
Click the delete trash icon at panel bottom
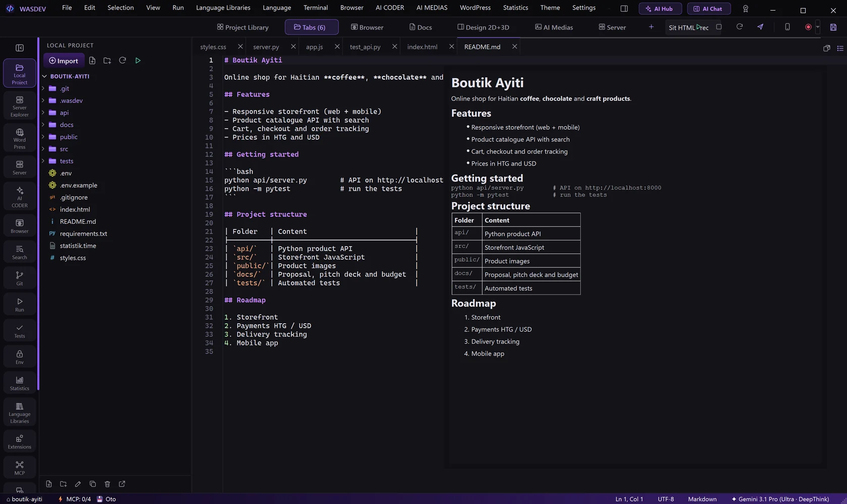107,484
